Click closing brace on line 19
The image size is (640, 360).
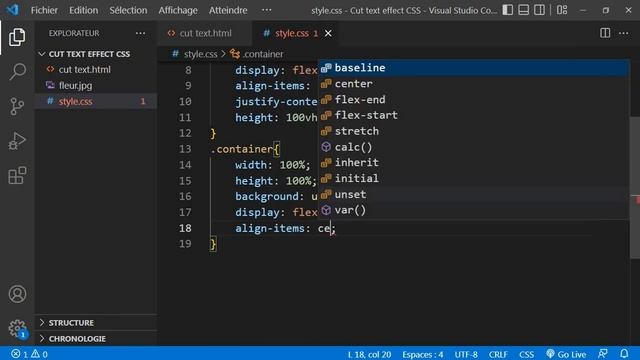(x=213, y=244)
